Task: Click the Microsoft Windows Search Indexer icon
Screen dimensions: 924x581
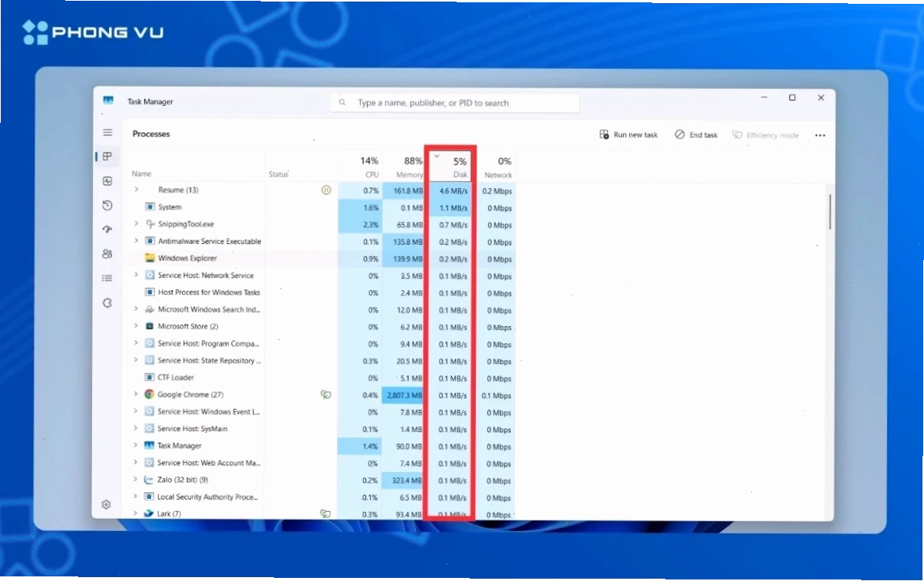Action: pyautogui.click(x=150, y=309)
